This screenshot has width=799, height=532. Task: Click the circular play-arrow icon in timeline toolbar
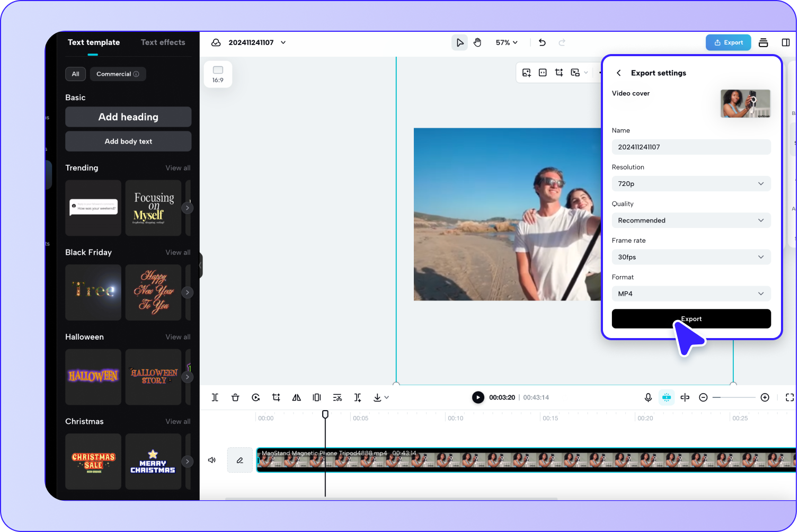coord(256,397)
